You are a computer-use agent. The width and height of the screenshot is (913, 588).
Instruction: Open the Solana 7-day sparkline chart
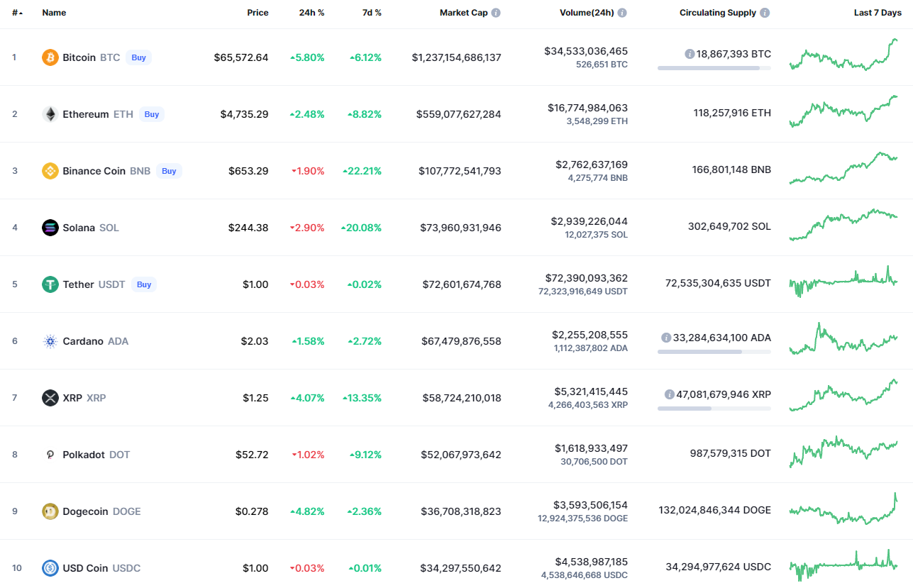(x=843, y=225)
